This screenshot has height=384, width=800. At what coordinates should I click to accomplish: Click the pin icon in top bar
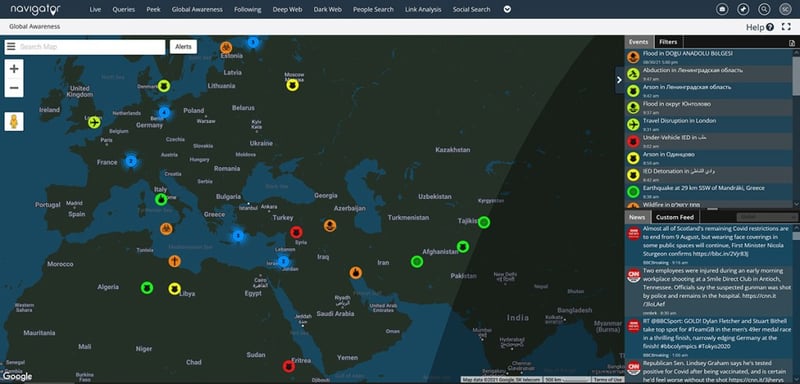pyautogui.click(x=743, y=9)
